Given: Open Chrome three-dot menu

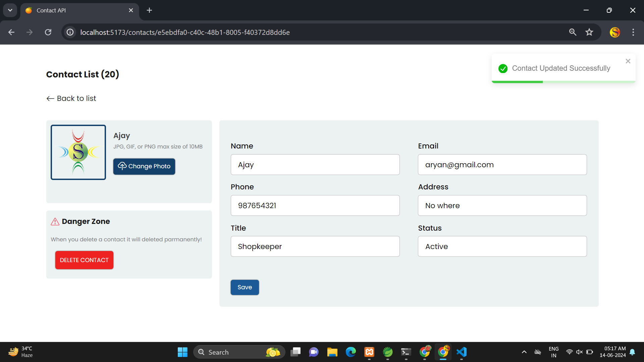Looking at the screenshot, I should 633,32.
